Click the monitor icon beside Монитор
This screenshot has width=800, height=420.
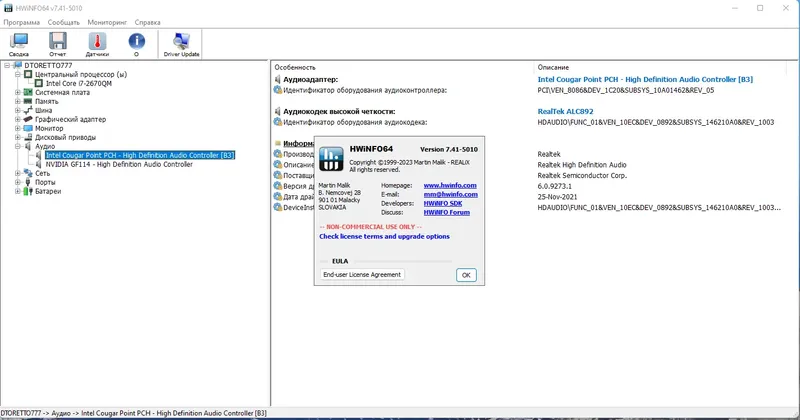click(28, 129)
